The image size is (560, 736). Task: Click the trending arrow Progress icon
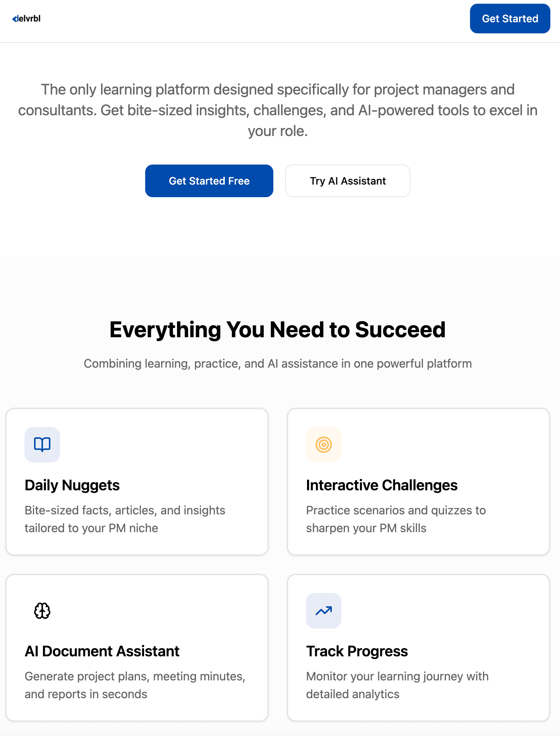[323, 610]
